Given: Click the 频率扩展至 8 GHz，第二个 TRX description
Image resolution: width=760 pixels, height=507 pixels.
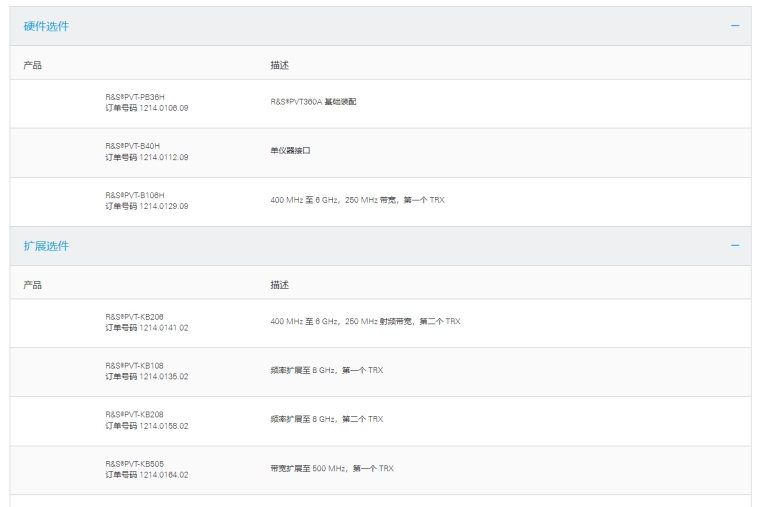Looking at the screenshot, I should tap(326, 420).
